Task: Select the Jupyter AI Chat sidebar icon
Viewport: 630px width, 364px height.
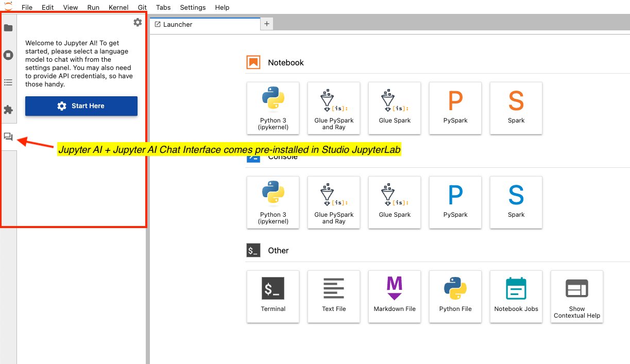Action: tap(8, 137)
